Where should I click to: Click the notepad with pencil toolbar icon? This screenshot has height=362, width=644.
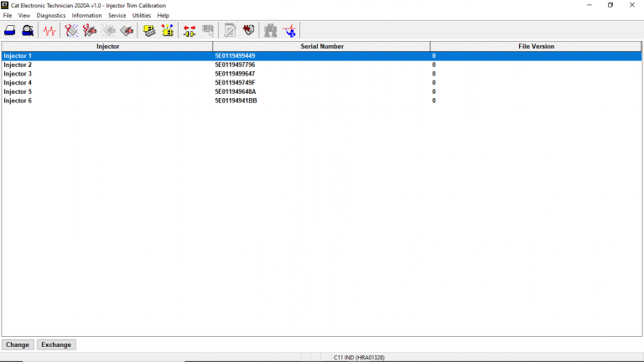coord(230,31)
